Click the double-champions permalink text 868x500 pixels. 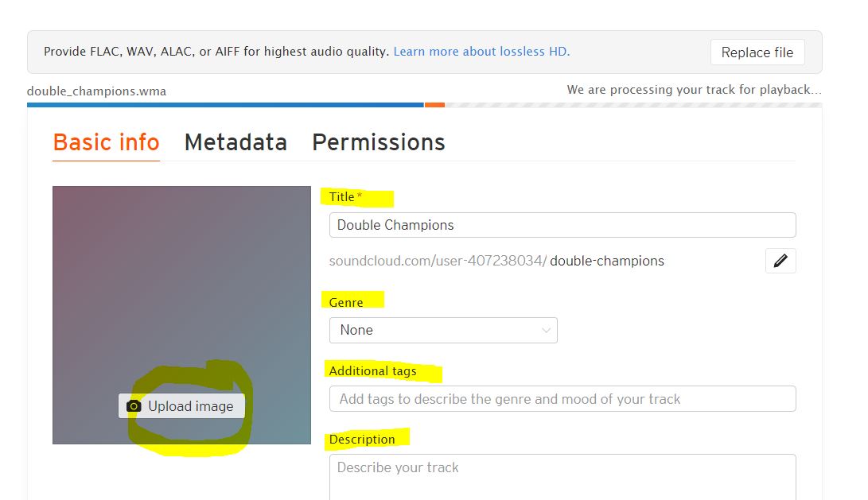(607, 261)
